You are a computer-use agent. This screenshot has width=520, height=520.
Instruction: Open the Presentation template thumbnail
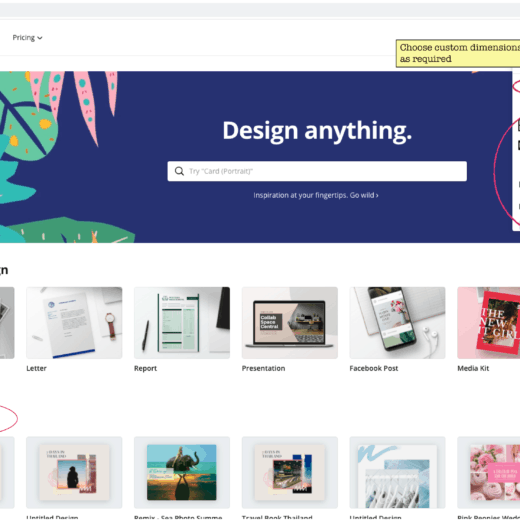[290, 323]
